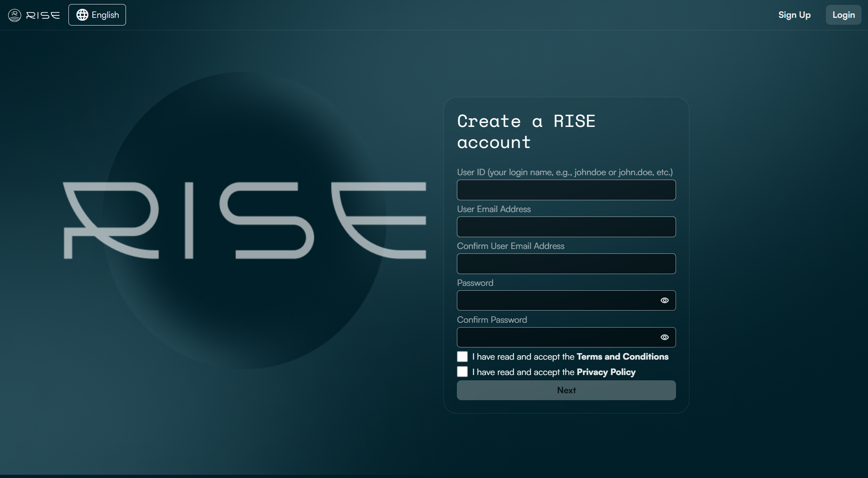Focus the Password input field

pyautogui.click(x=566, y=301)
